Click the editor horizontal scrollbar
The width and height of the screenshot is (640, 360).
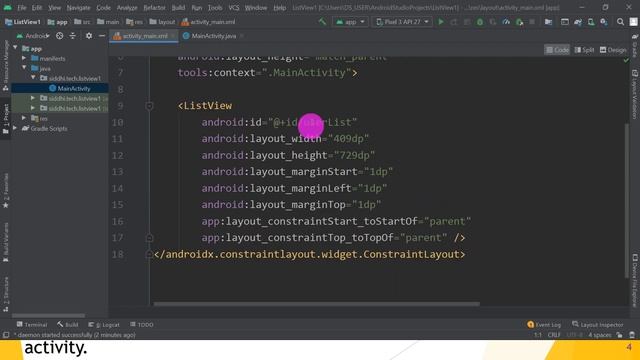pos(316,304)
